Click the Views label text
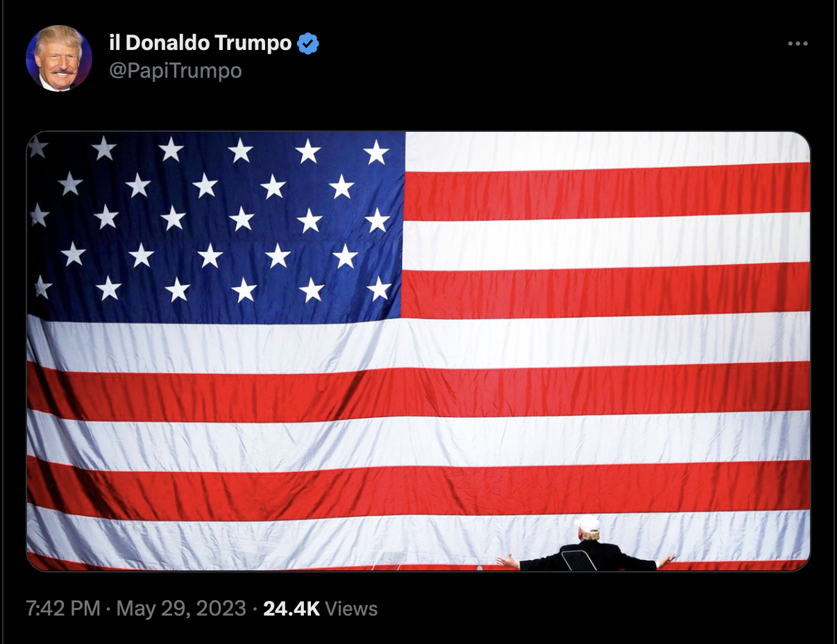This screenshot has width=837, height=644. (351, 609)
